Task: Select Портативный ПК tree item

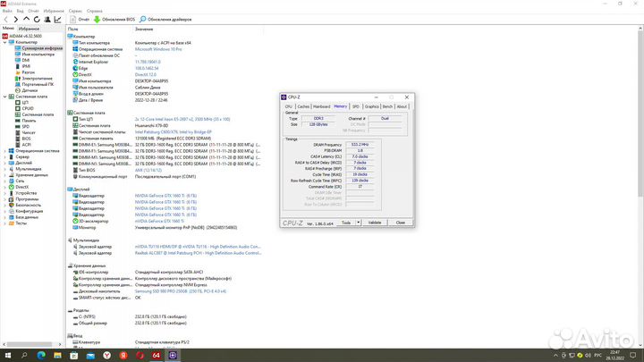Action: tap(34, 84)
